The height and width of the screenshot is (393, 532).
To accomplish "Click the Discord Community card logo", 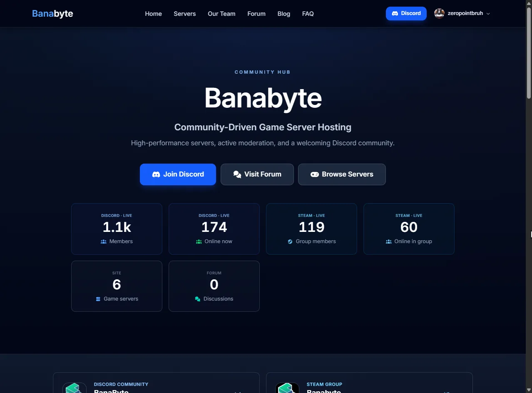I will tap(74, 388).
